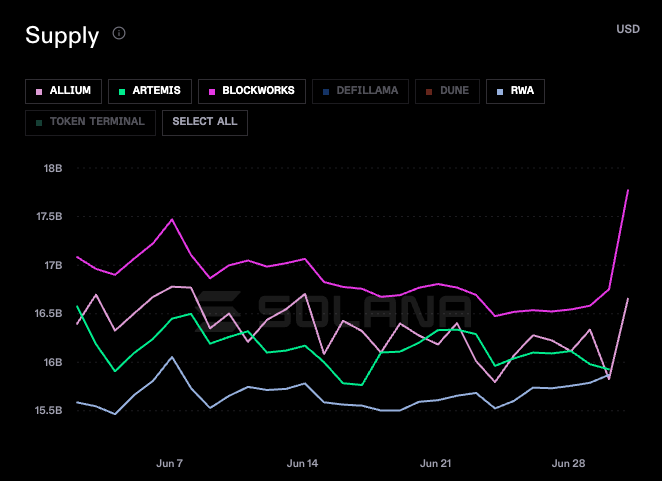This screenshot has width=662, height=481.
Task: Toggle the ARTEMIS data series
Action: coord(150,91)
